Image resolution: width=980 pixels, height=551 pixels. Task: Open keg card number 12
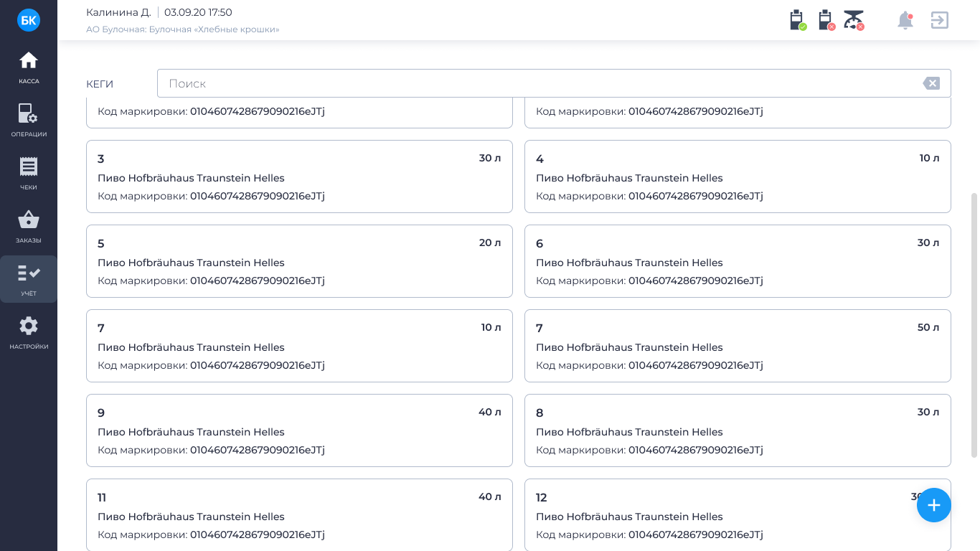(x=738, y=515)
